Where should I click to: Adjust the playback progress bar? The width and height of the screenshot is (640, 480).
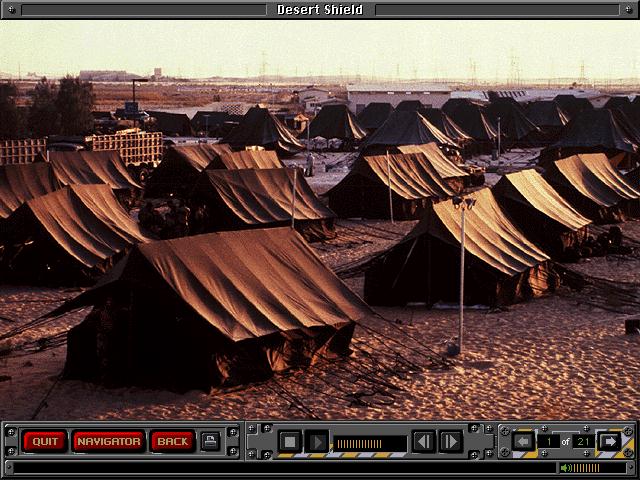(370, 444)
